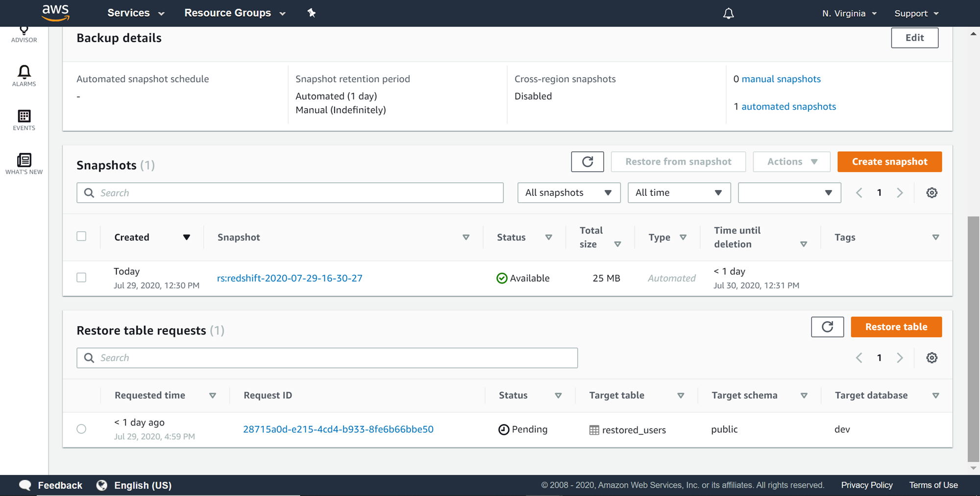Click the Create snapshot button

pos(889,162)
